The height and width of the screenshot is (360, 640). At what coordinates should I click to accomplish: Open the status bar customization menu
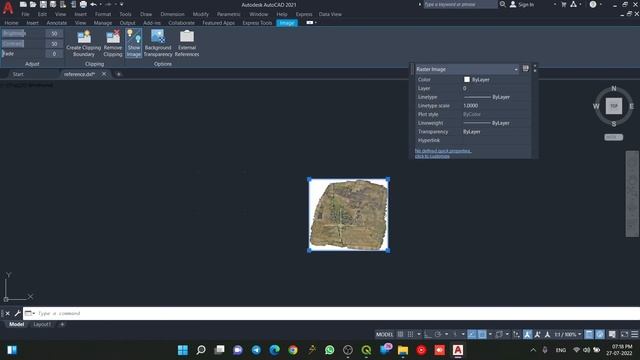pyautogui.click(x=634, y=334)
